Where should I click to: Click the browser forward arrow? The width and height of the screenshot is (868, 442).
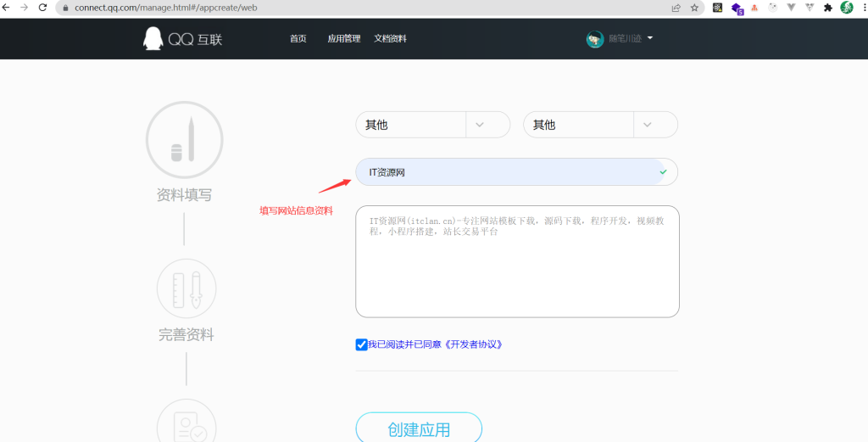pos(25,8)
